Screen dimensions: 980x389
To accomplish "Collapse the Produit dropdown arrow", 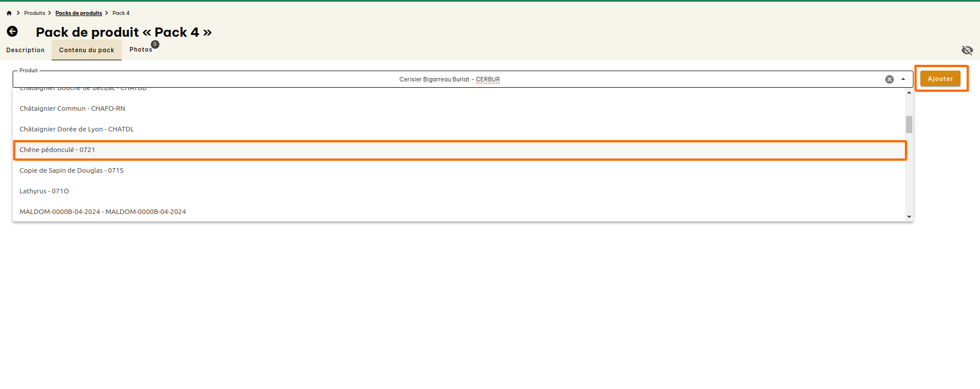I will 903,80.
